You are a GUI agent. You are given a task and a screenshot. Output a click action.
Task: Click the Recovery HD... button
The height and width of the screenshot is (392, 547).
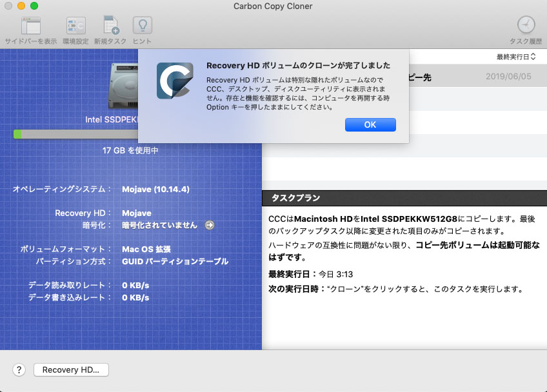point(71,369)
